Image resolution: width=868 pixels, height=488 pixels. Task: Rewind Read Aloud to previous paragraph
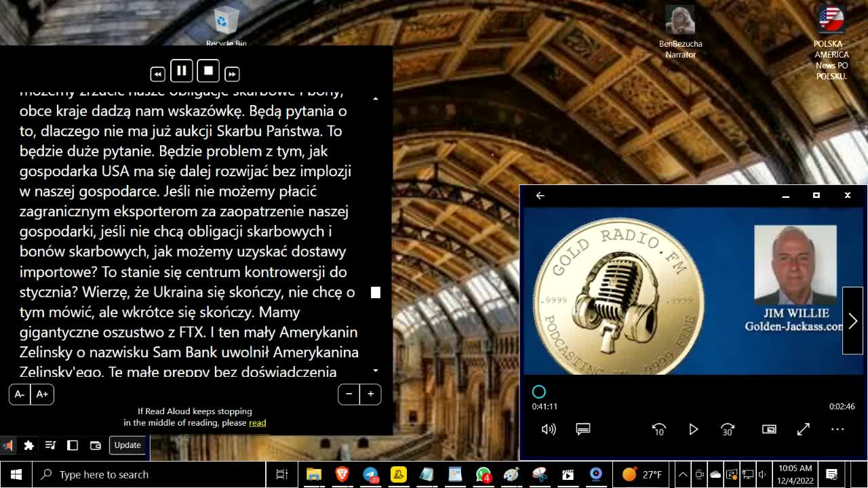point(157,74)
